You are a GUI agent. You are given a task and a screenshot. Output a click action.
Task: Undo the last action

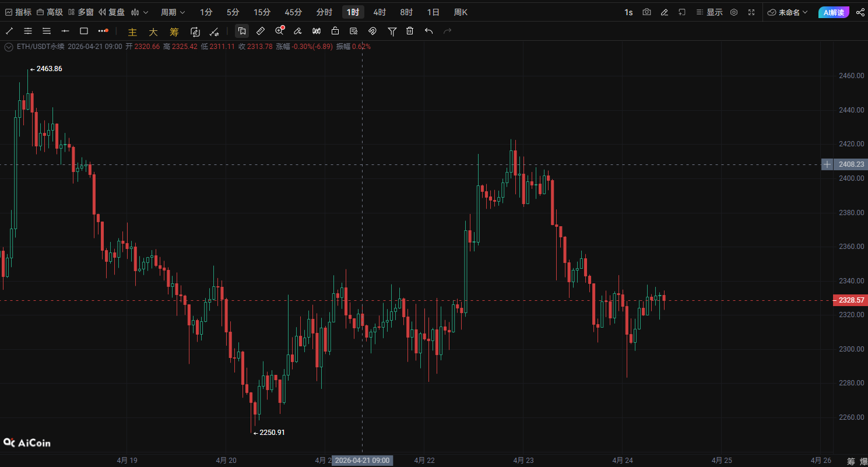(x=429, y=31)
